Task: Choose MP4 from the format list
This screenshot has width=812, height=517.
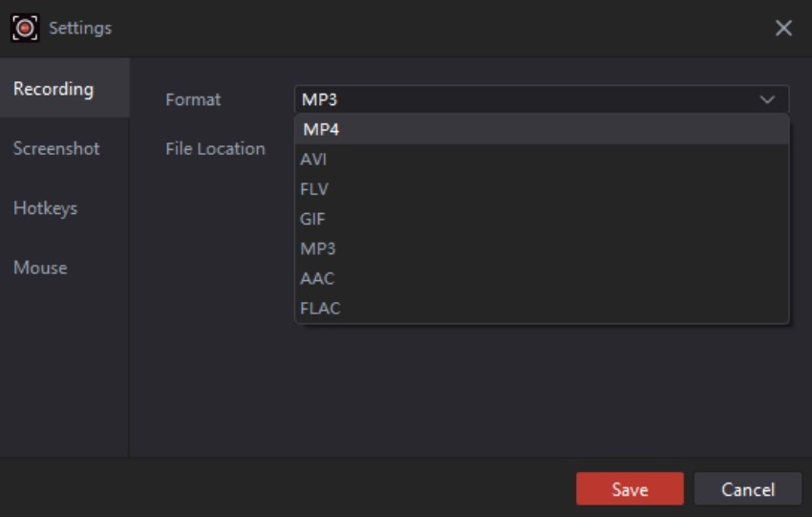Action: pos(321,130)
